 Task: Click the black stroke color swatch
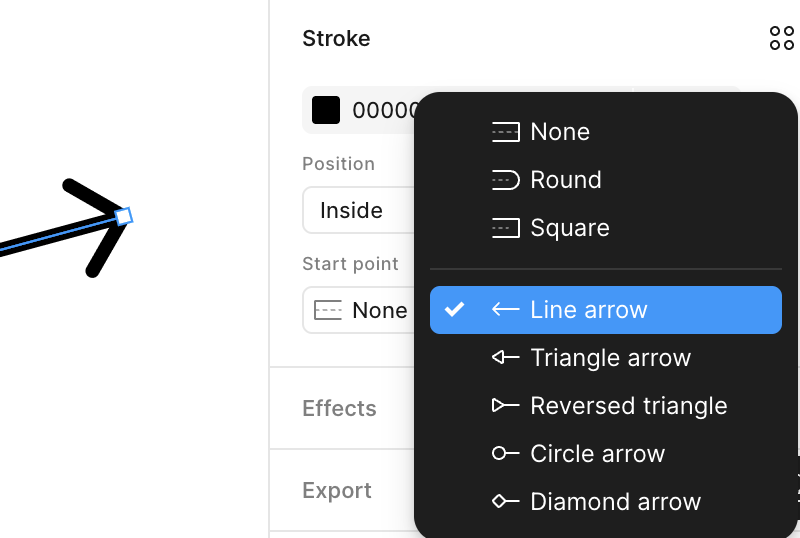tap(326, 110)
